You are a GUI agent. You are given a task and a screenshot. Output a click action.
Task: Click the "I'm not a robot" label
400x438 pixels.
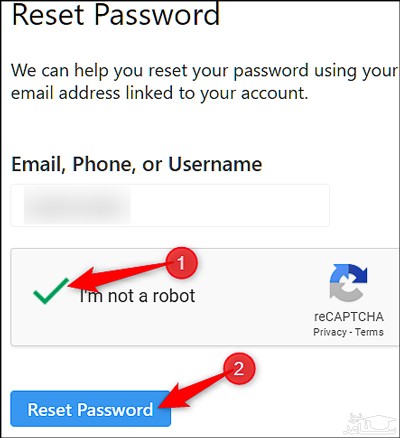[x=137, y=296]
